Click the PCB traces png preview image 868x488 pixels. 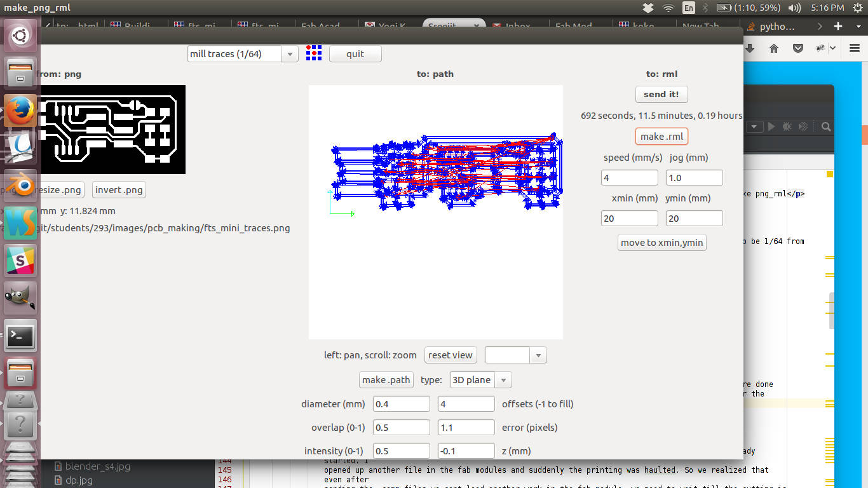pos(112,130)
